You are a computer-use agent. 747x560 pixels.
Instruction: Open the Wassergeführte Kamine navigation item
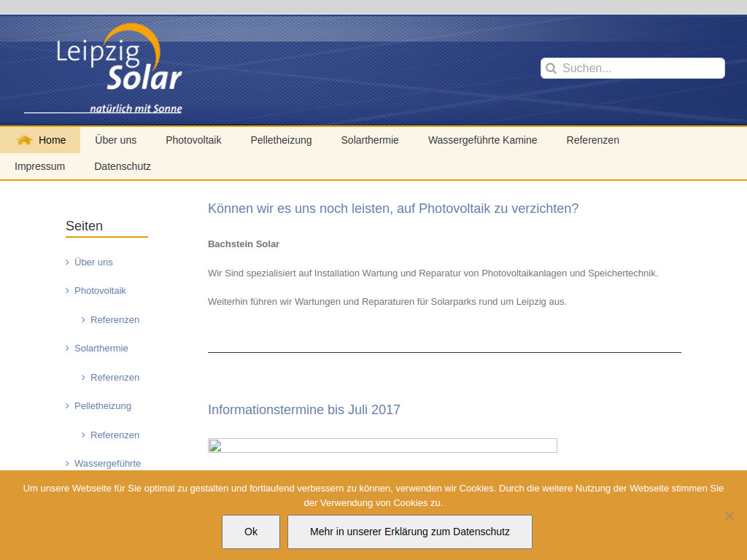482,140
